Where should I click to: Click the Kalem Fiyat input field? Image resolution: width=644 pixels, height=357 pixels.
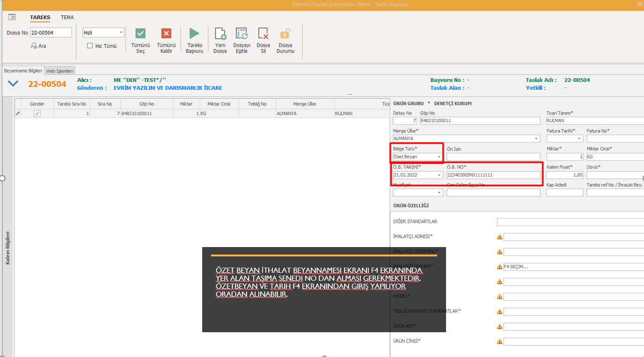click(565, 175)
